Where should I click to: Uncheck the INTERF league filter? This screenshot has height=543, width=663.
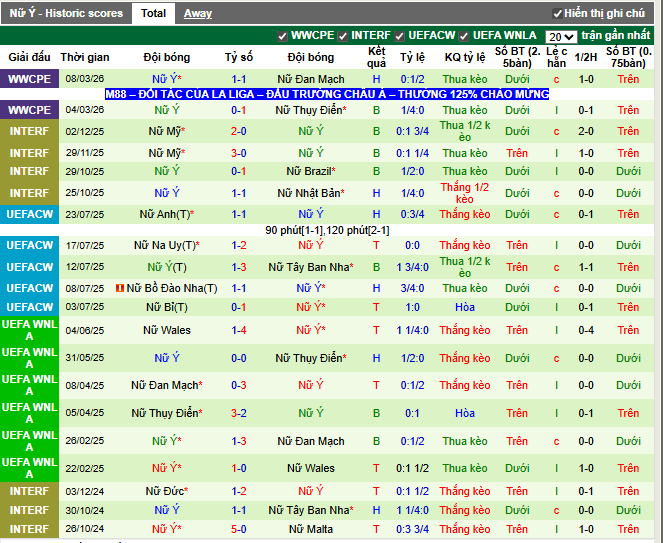(342, 36)
